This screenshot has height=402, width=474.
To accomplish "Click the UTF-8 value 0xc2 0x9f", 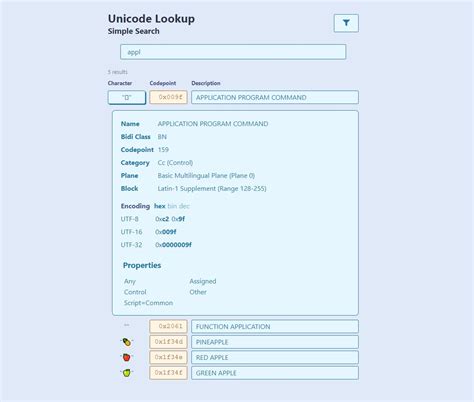I will click(x=170, y=219).
